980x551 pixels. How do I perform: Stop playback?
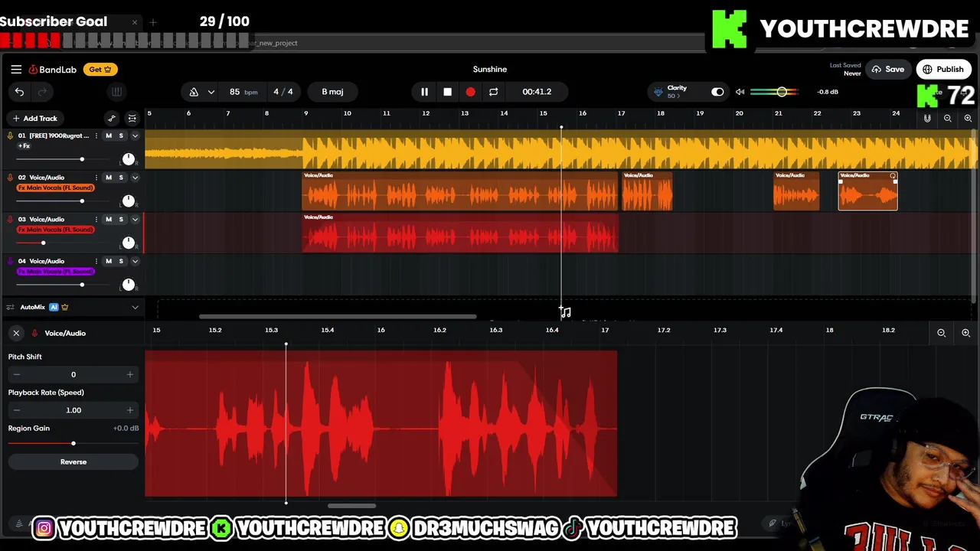coord(447,92)
